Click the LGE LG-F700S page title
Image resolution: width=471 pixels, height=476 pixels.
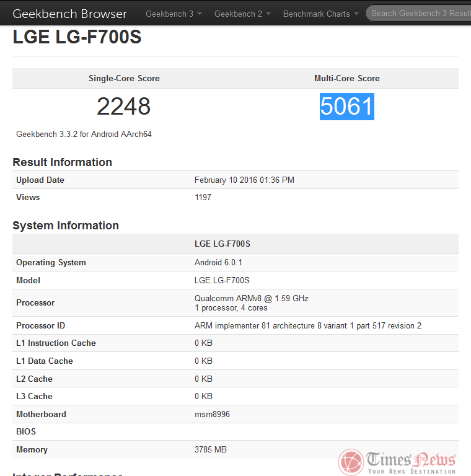click(x=77, y=38)
